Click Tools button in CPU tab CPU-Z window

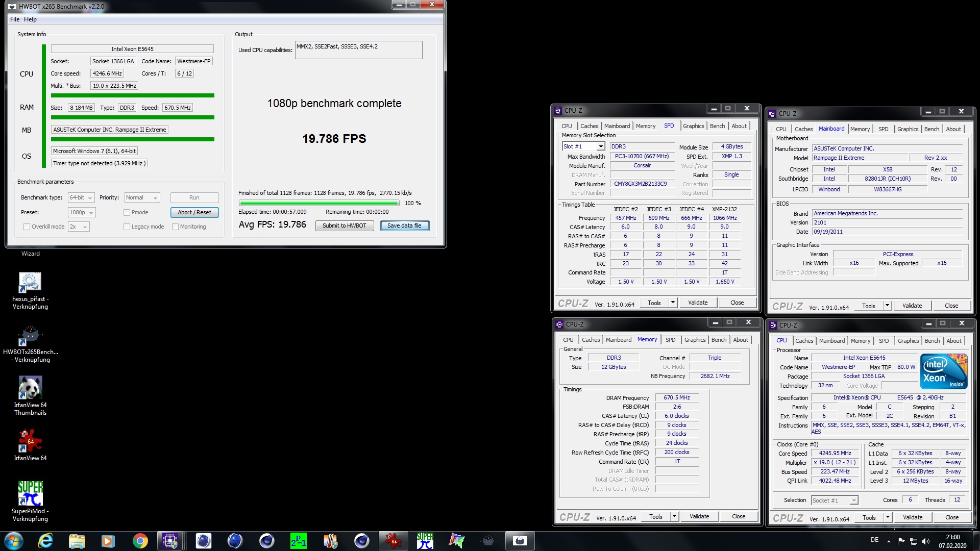pos(869,517)
